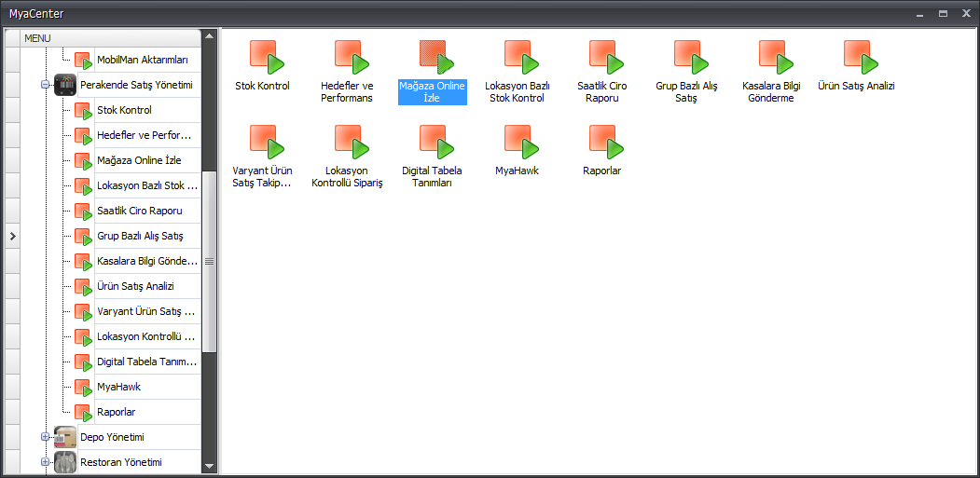980x478 pixels.
Task: Open Hedefler ve Performans large icon
Action: [x=352, y=58]
